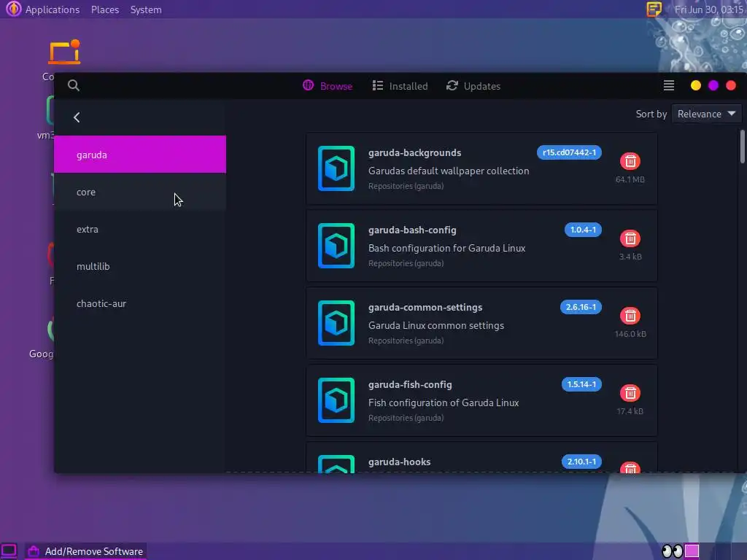Click the pink workspace switcher square

pos(692,551)
